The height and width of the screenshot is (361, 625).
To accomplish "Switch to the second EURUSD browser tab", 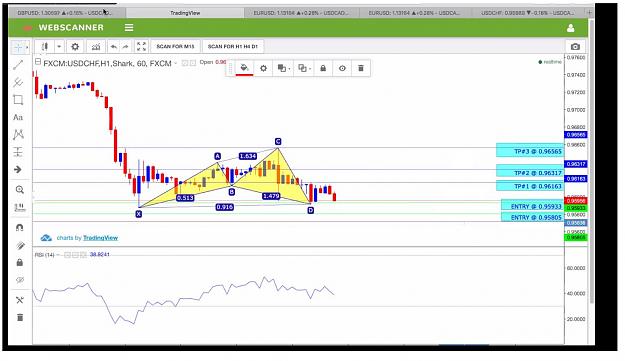I will coord(415,13).
